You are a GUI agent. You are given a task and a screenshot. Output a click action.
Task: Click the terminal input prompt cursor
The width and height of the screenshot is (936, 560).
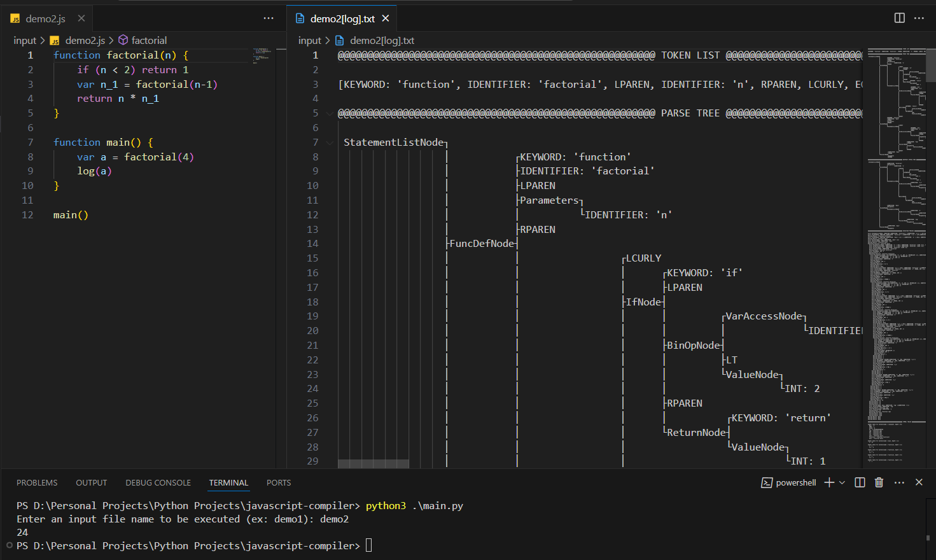[368, 545]
